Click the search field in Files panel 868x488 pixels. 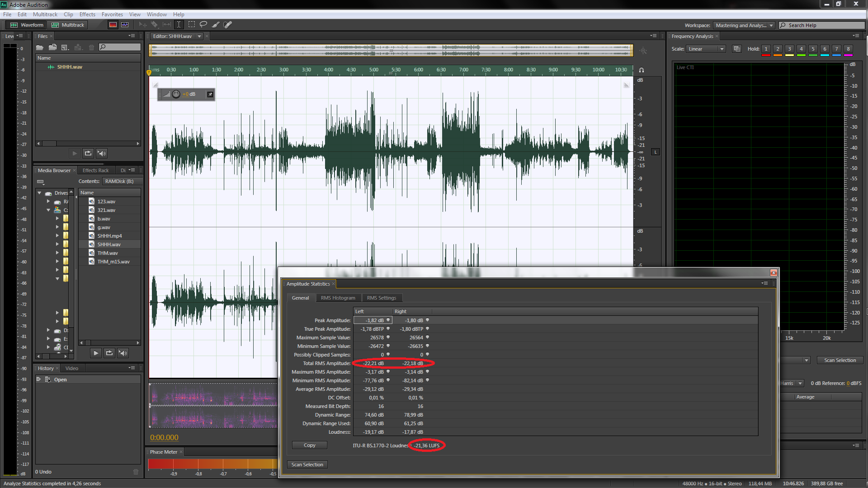120,47
